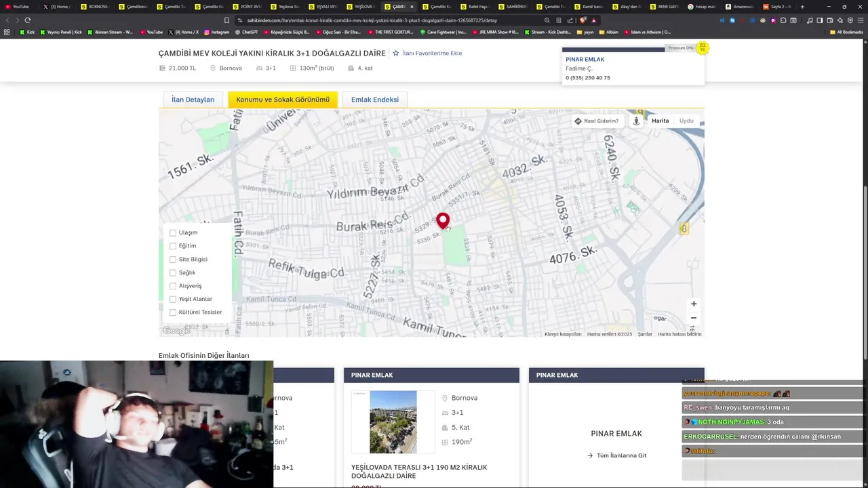The image size is (868, 488).
Task: Click the phone number 0 (535) 250 40 75
Action: pyautogui.click(x=588, y=78)
